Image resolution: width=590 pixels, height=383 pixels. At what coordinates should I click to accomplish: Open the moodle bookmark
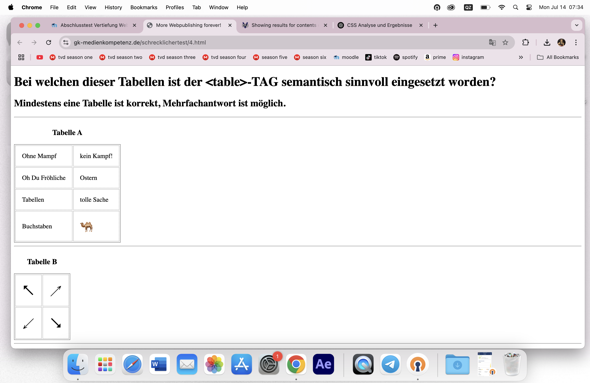coord(346,57)
